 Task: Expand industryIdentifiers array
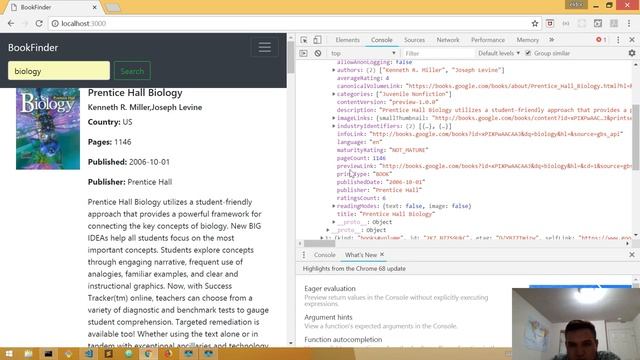click(333, 126)
